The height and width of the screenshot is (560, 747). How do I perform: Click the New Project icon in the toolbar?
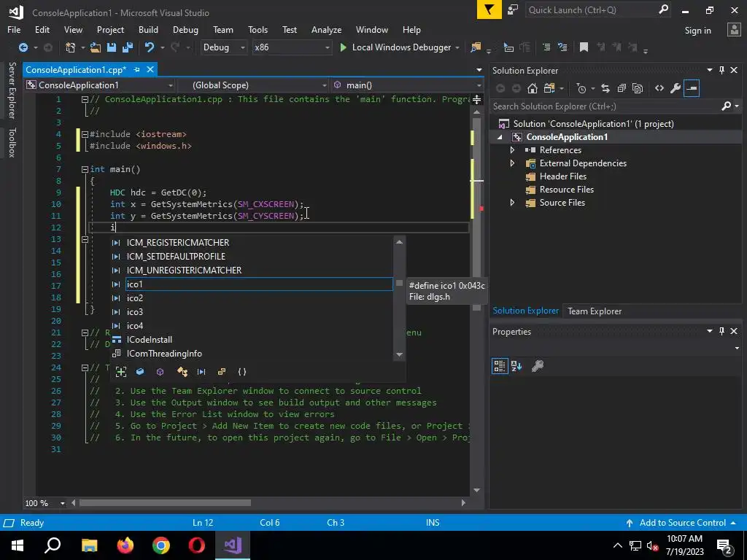click(71, 47)
